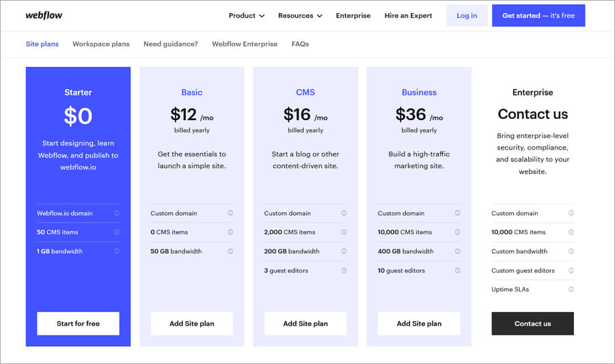Click info icon beside CMS 2,000 CMS items
The width and height of the screenshot is (615, 364).
[x=344, y=232]
